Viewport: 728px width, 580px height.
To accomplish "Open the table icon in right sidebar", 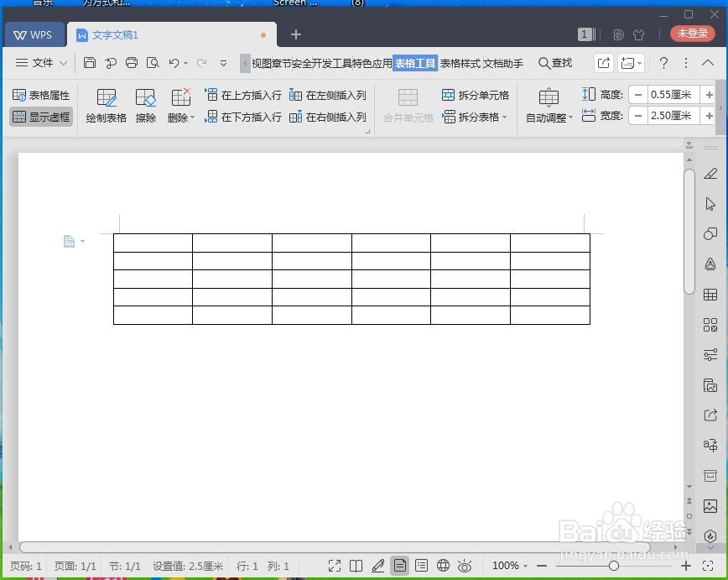I will pyautogui.click(x=710, y=295).
